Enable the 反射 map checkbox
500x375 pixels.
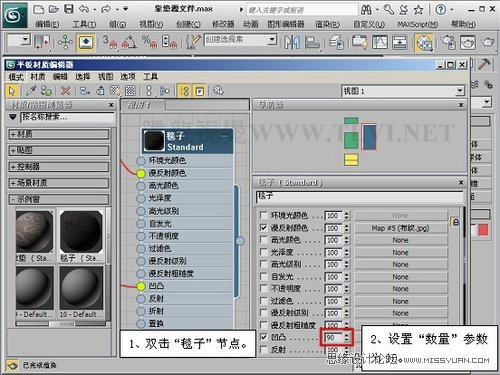264,349
